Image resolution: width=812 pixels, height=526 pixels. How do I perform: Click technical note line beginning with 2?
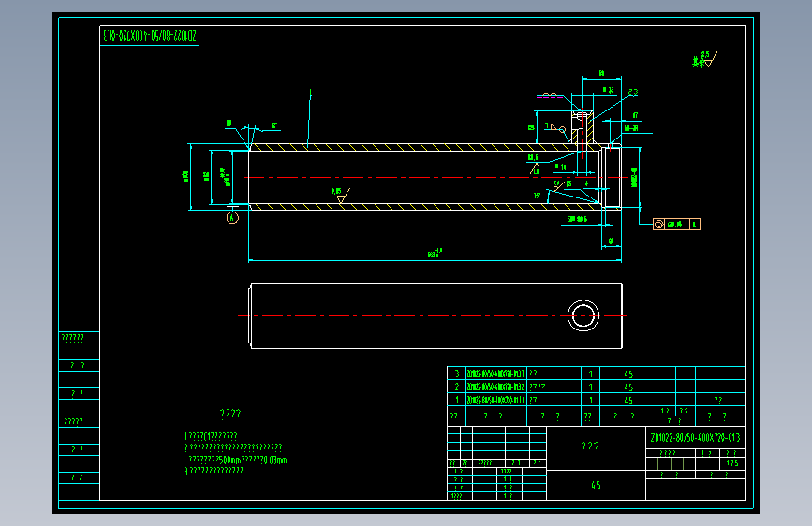pyautogui.click(x=233, y=447)
